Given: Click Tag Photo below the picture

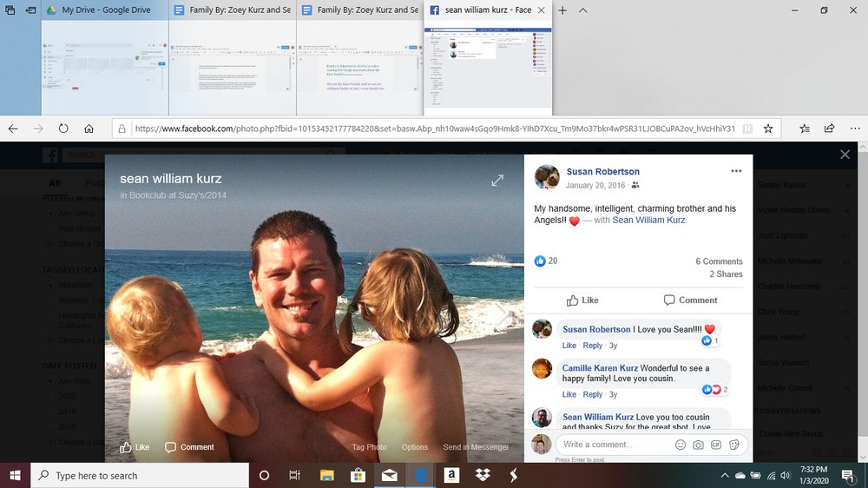Looking at the screenshot, I should tap(369, 447).
